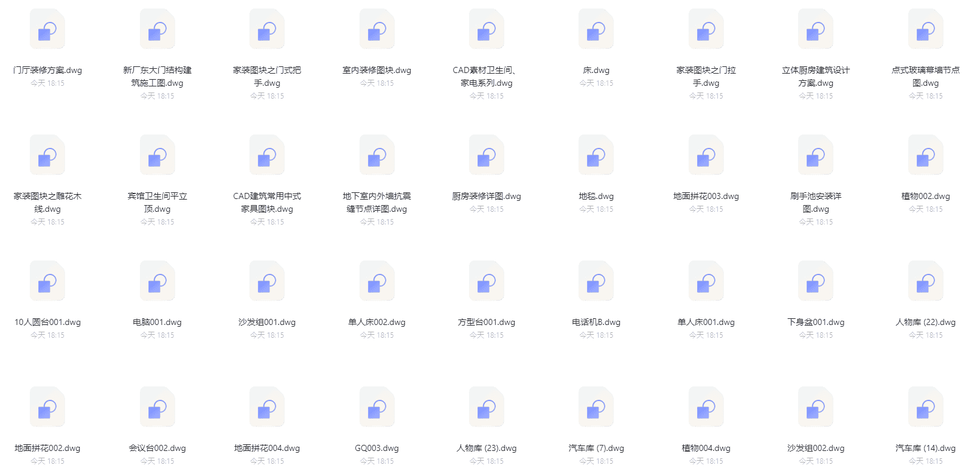
Task: Click the 地下室内外墙抗震缝节点详图.dwg icon
Action: point(377,155)
